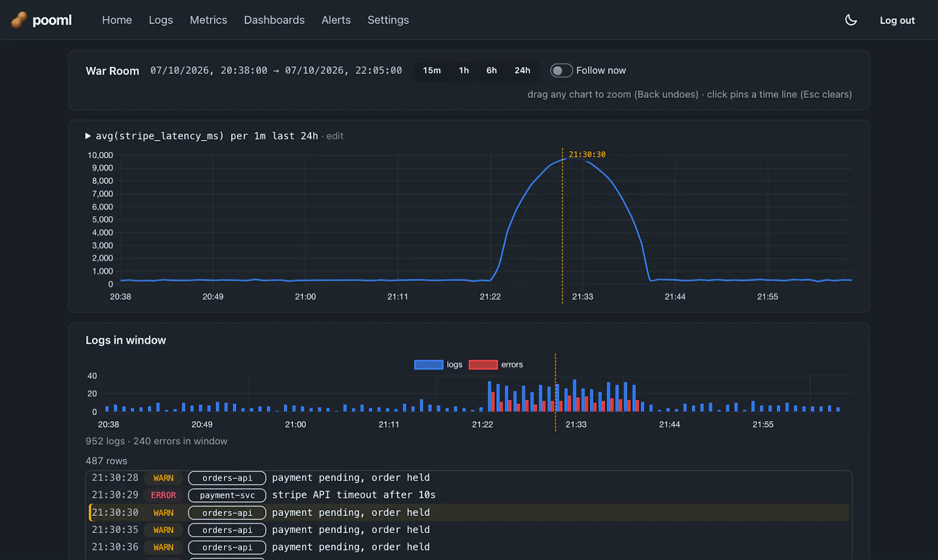The width and height of the screenshot is (938, 560).
Task: Select the 6h time range
Action: 491,70
